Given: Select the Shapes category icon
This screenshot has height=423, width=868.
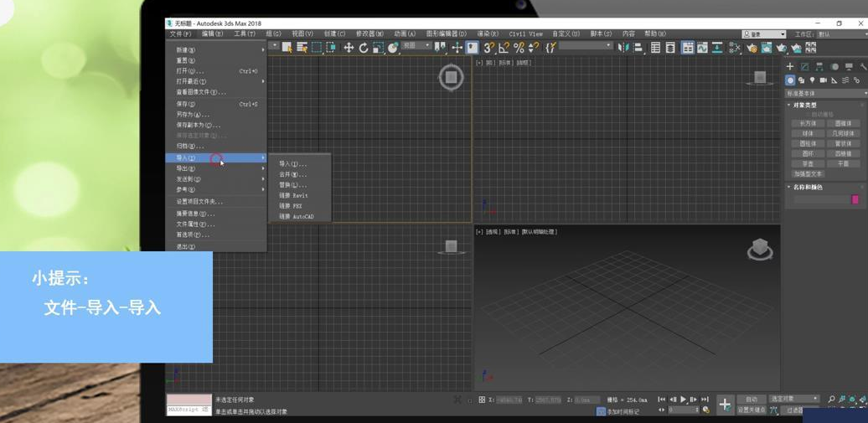Looking at the screenshot, I should (801, 80).
